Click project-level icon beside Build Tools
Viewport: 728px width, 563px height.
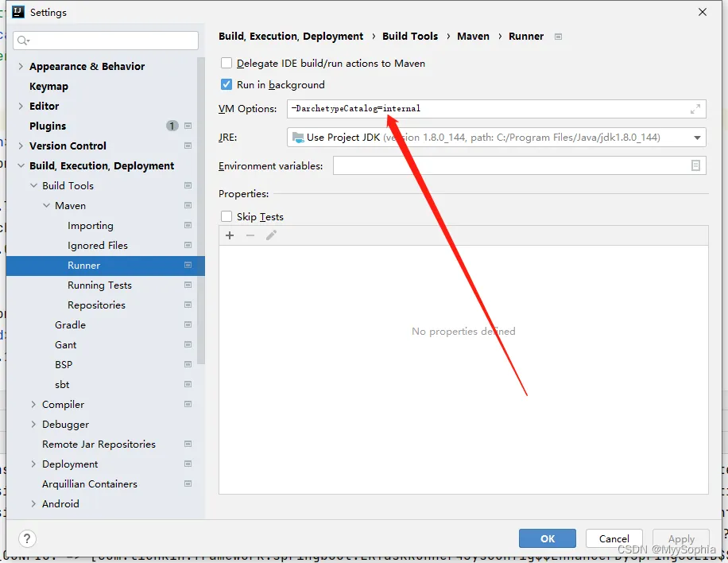tap(188, 185)
